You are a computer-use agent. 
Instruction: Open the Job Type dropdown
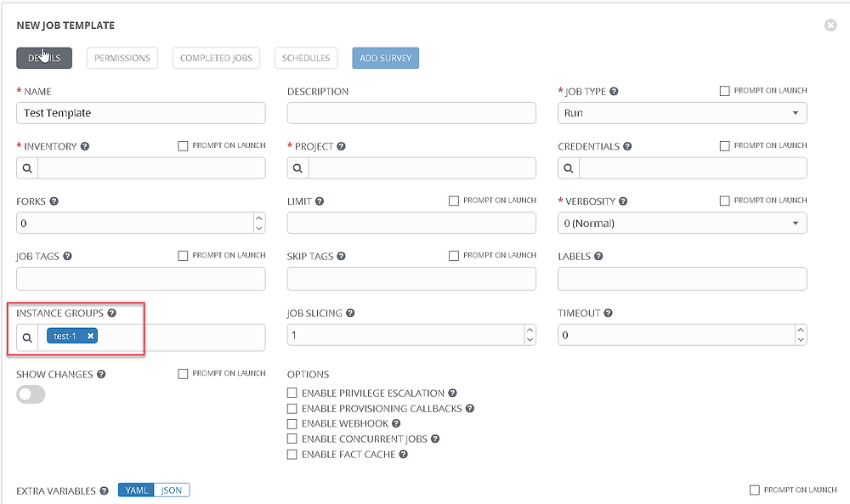682,113
